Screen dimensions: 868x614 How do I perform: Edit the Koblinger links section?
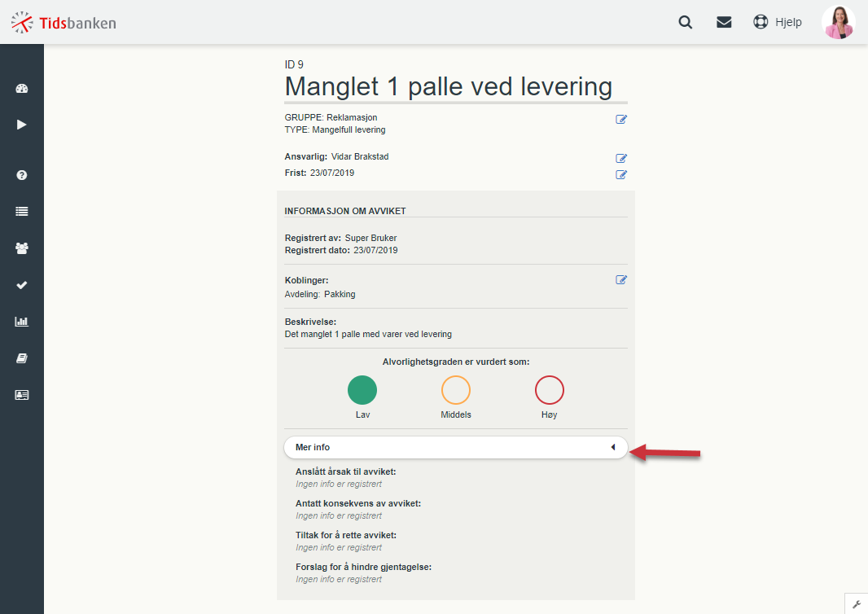(621, 279)
